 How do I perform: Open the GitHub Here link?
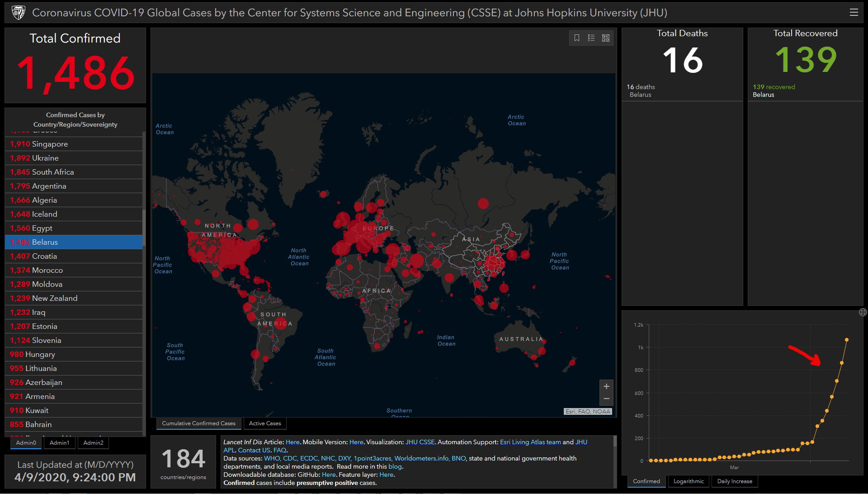328,475
